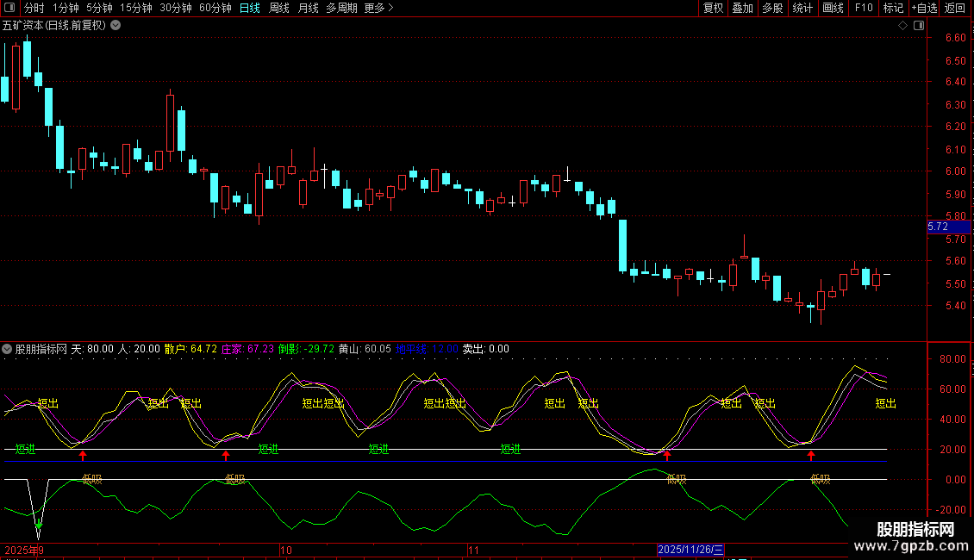This screenshot has width=974, height=560.
Task: Open the 股朋指标网 indicator dropdown arrow
Action: pos(7,349)
